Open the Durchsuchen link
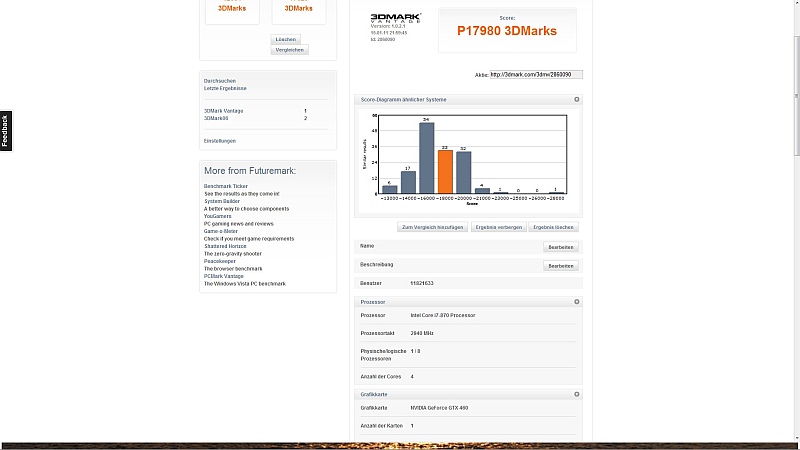Image resolution: width=800 pixels, height=450 pixels. coord(220,81)
